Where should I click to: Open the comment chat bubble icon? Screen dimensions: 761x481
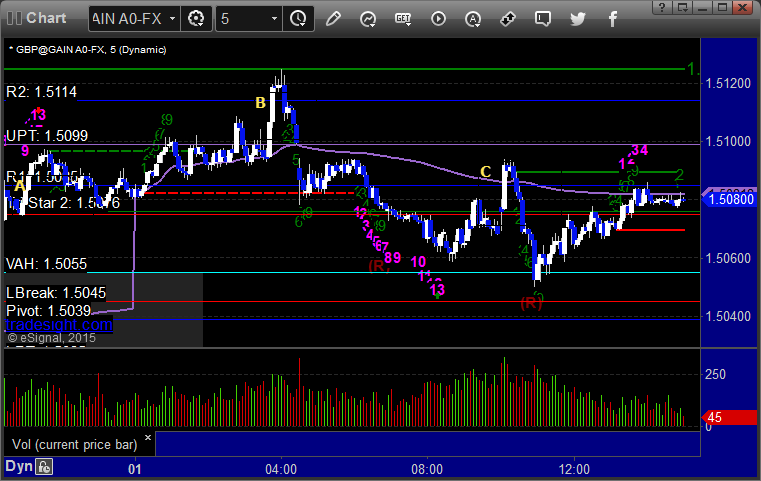pos(543,19)
